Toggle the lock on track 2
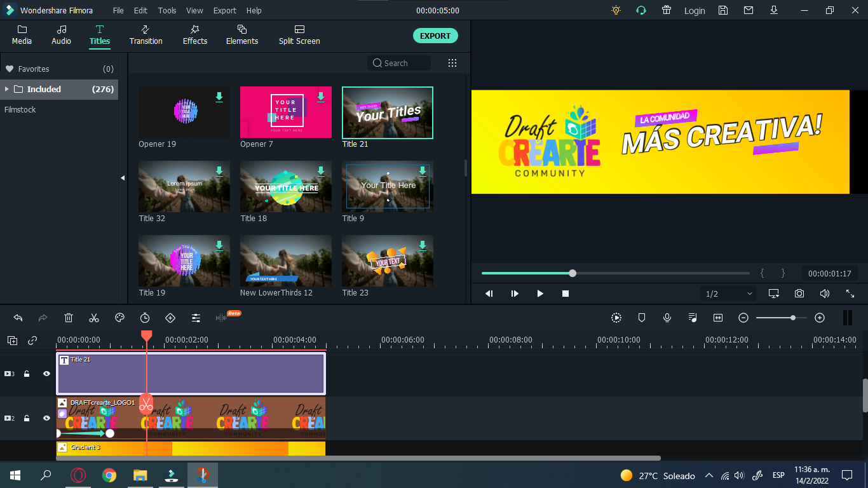The height and width of the screenshot is (488, 868). click(x=27, y=418)
